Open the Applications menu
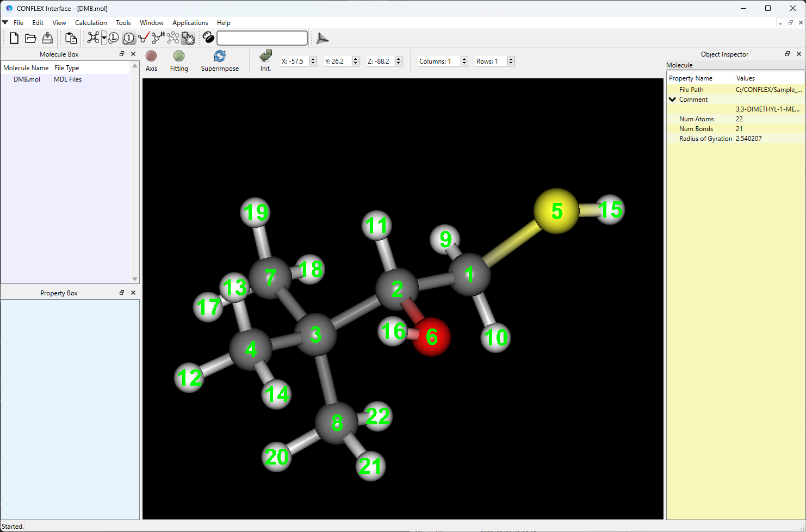The width and height of the screenshot is (806, 532). point(190,23)
